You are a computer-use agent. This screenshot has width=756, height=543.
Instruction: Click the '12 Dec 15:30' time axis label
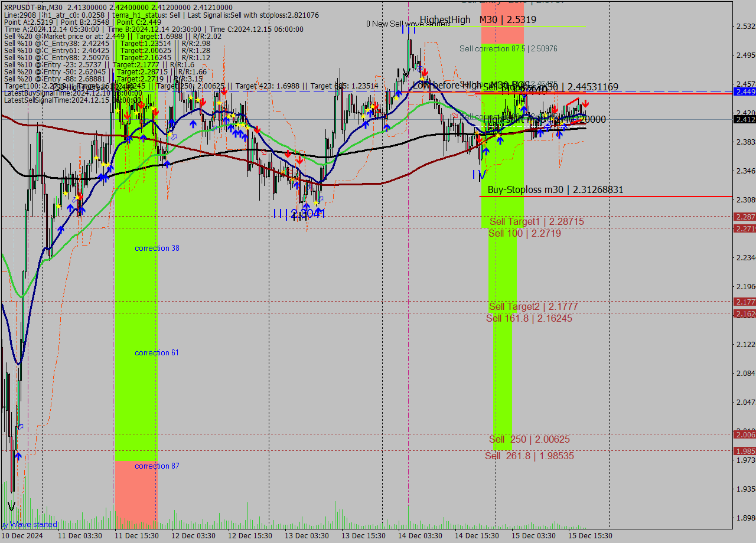click(x=250, y=536)
